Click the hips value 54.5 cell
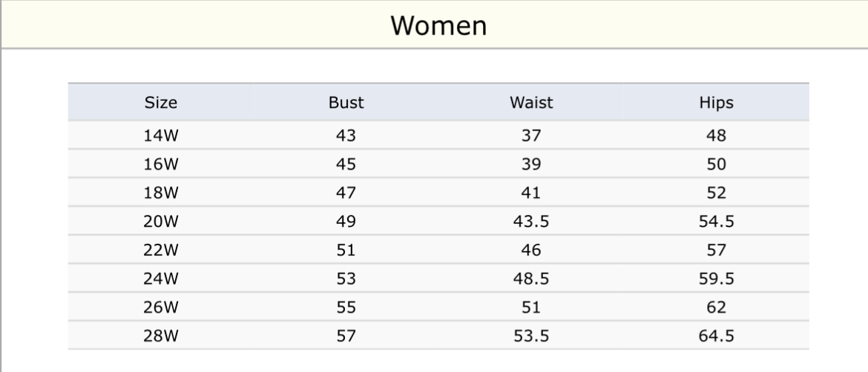The image size is (868, 372). point(716,222)
